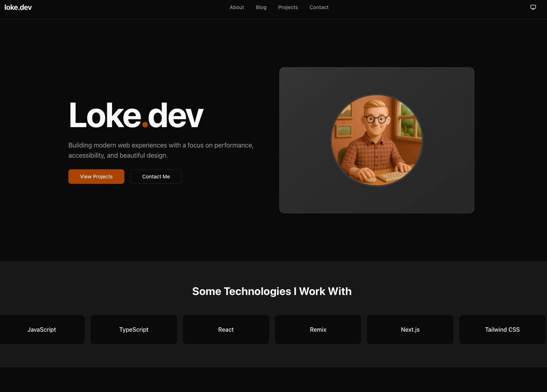
Task: Click the hero tagline text
Action: [x=161, y=150]
